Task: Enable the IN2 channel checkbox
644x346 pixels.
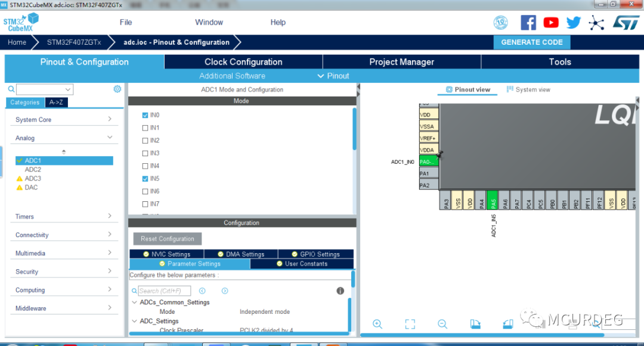Action: coord(145,141)
